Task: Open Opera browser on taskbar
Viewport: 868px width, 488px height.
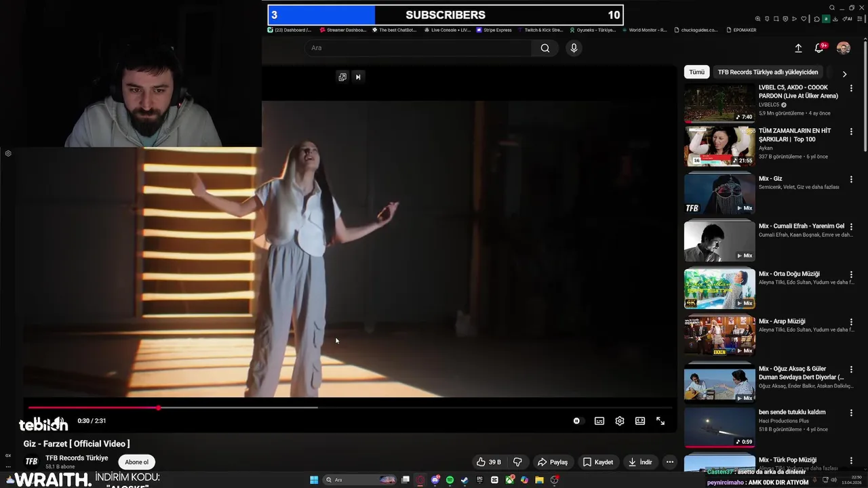Action: pos(420,480)
